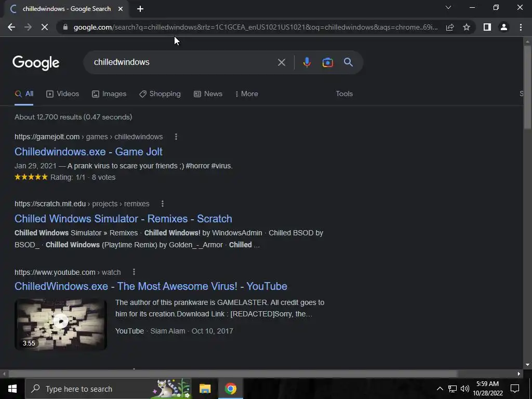Click the scroll right arrow
Image resolution: width=532 pixels, height=399 pixels.
519,374
